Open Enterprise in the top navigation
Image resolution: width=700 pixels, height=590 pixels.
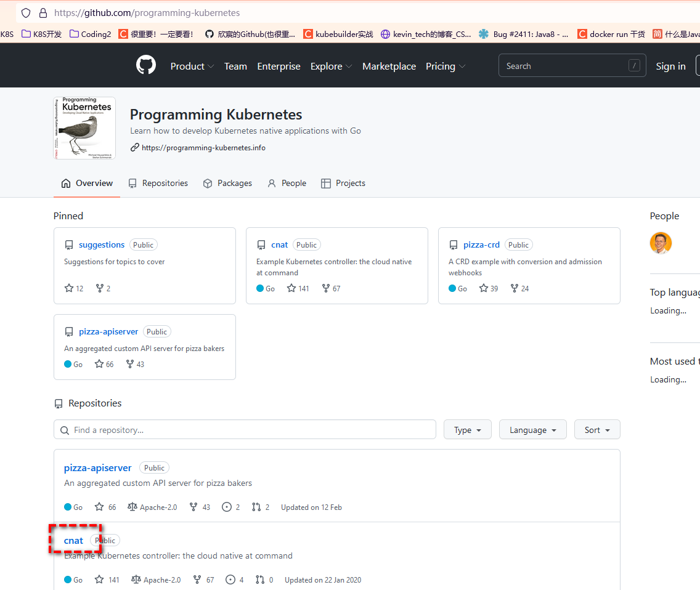click(x=279, y=66)
